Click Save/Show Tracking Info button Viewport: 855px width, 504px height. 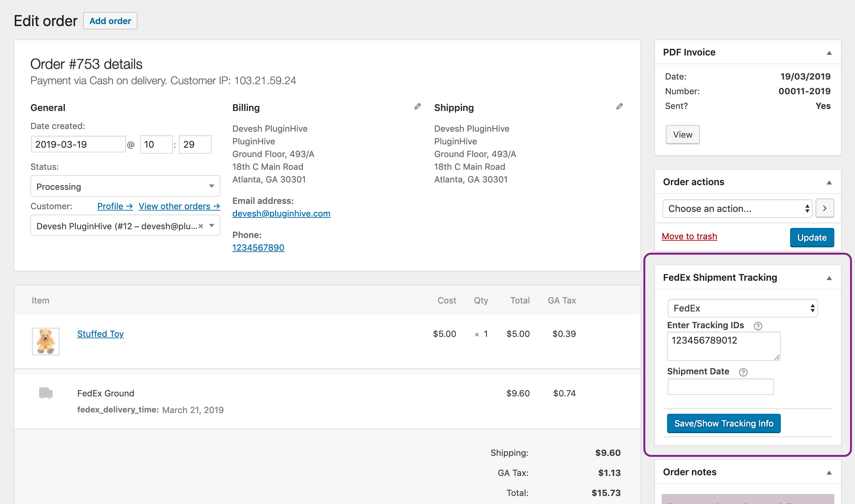724,423
